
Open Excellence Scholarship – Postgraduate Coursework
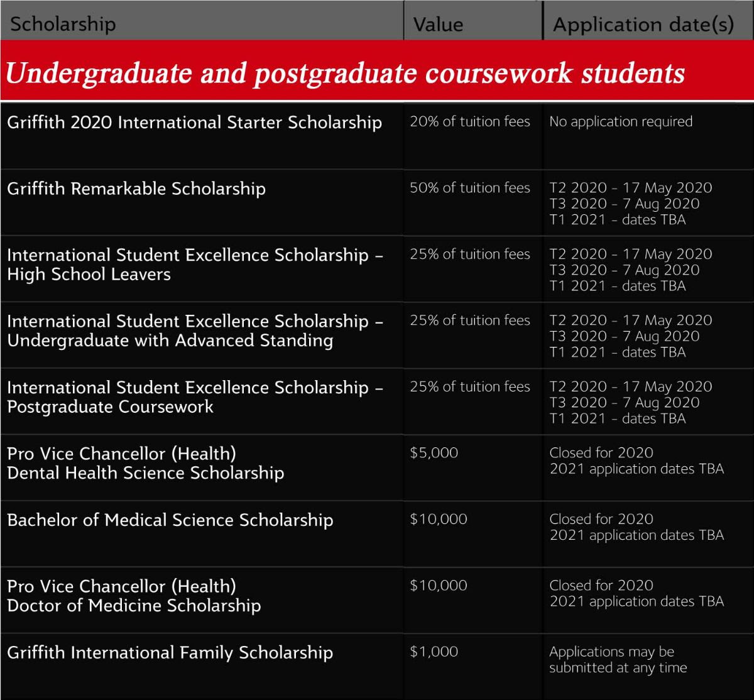coord(195,396)
